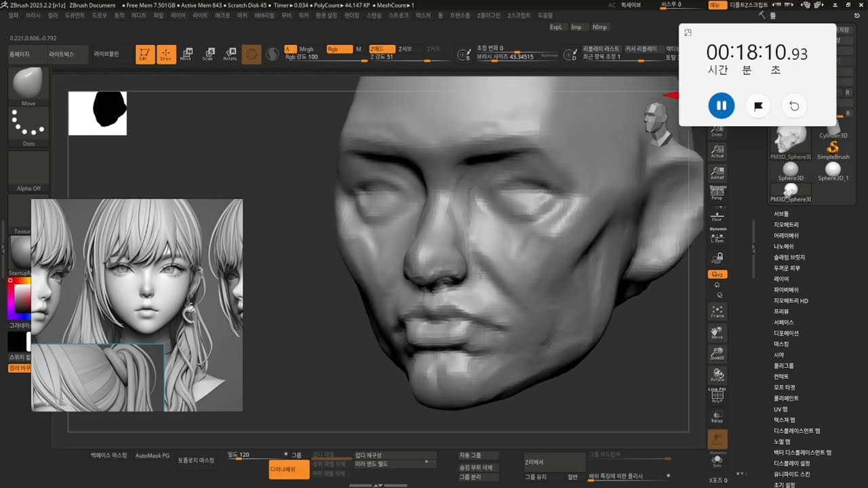This screenshot has height=488, width=868.
Task: Open the 컬러 menu
Action: (x=53, y=15)
